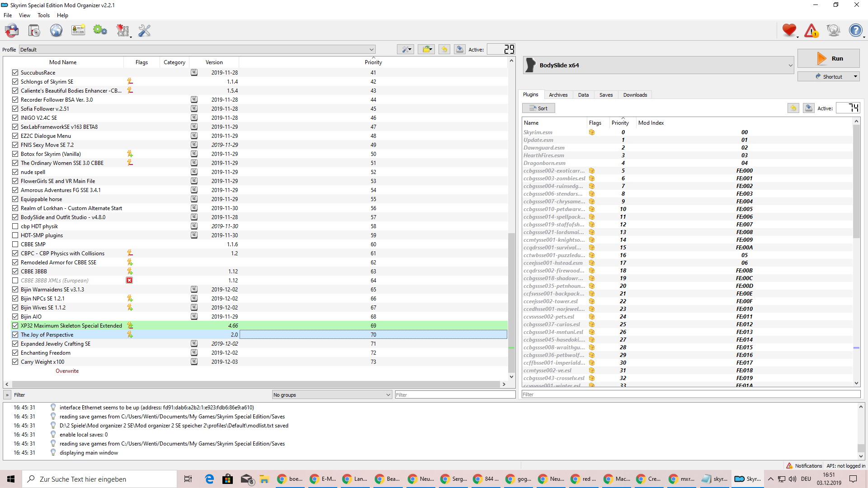Click the plugin list vertical scrollbar
This screenshot has width=868, height=488.
856,182
